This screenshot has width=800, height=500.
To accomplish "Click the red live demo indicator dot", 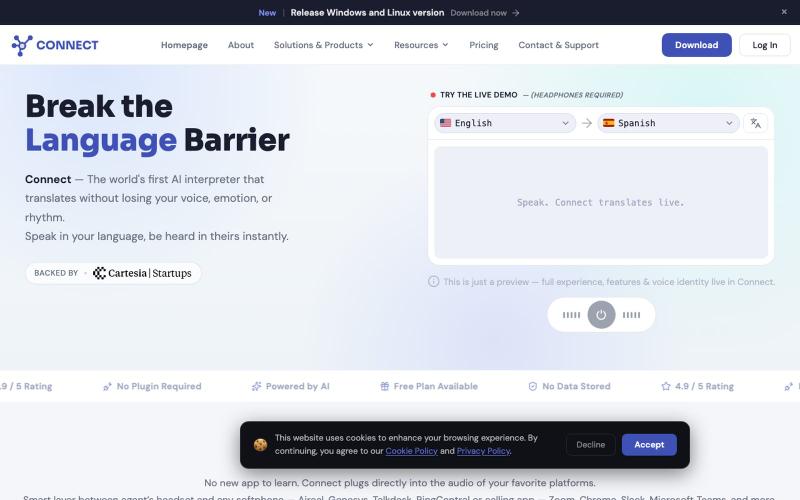I will pos(433,95).
